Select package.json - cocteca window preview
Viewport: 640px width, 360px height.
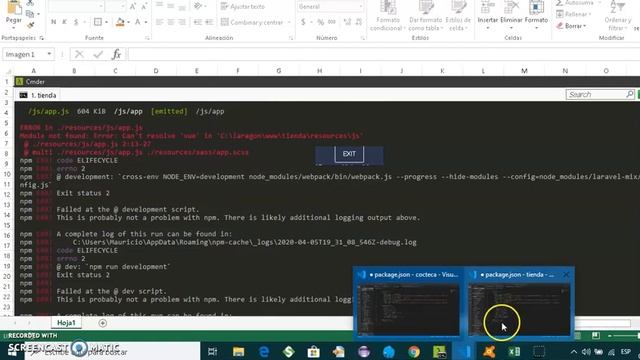pyautogui.click(x=409, y=304)
